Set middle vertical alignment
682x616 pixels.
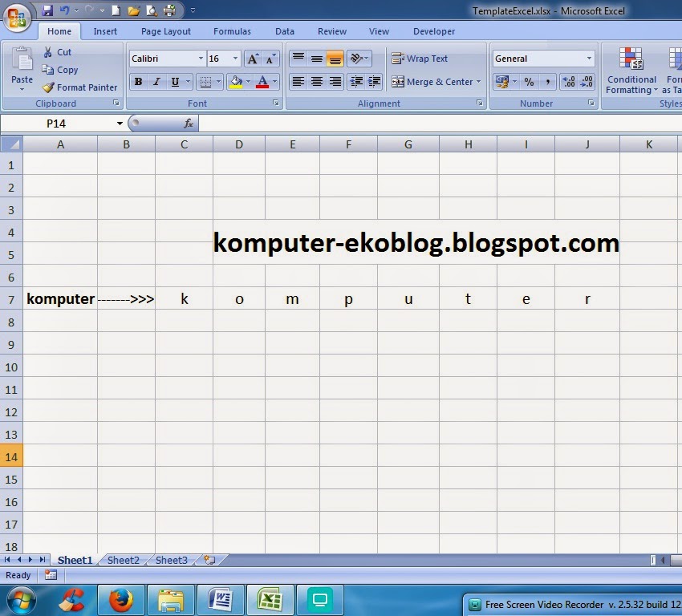[x=317, y=59]
